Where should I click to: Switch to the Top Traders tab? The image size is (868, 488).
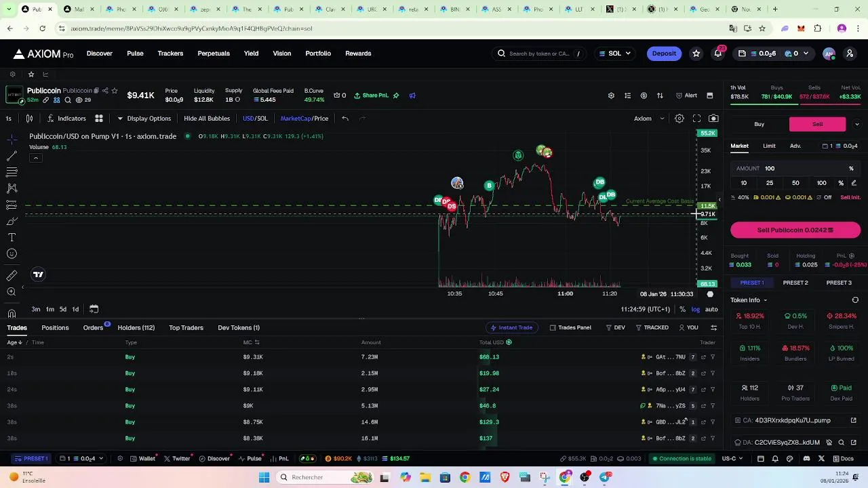click(186, 328)
